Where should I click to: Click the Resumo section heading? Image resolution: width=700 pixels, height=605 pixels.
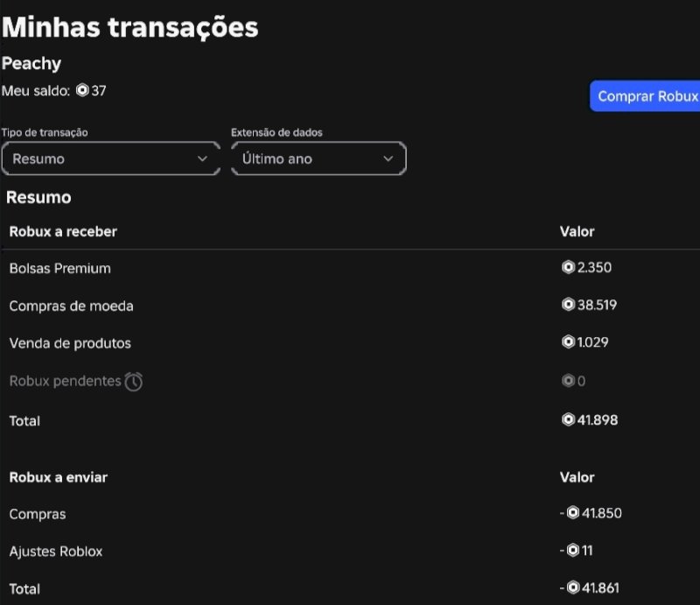[x=38, y=198]
